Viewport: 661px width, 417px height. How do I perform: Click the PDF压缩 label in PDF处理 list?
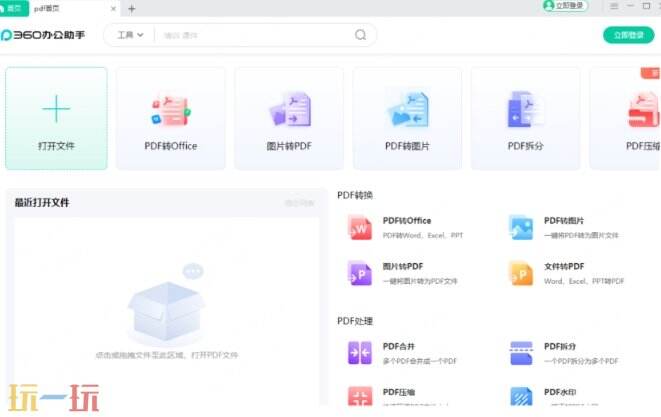399,392
